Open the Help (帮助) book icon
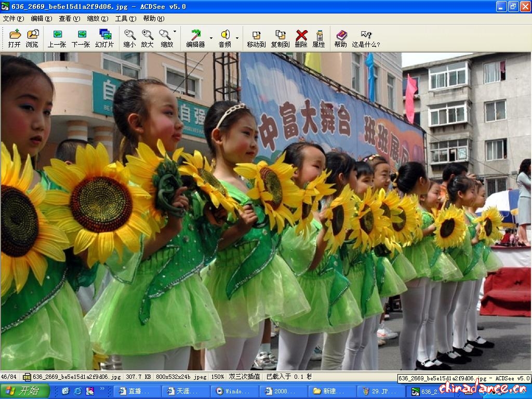Screen dimensions: 532x399 tap(341, 38)
